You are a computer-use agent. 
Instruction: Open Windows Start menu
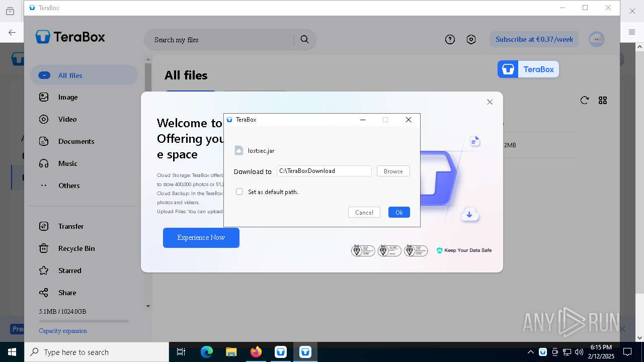(x=12, y=352)
